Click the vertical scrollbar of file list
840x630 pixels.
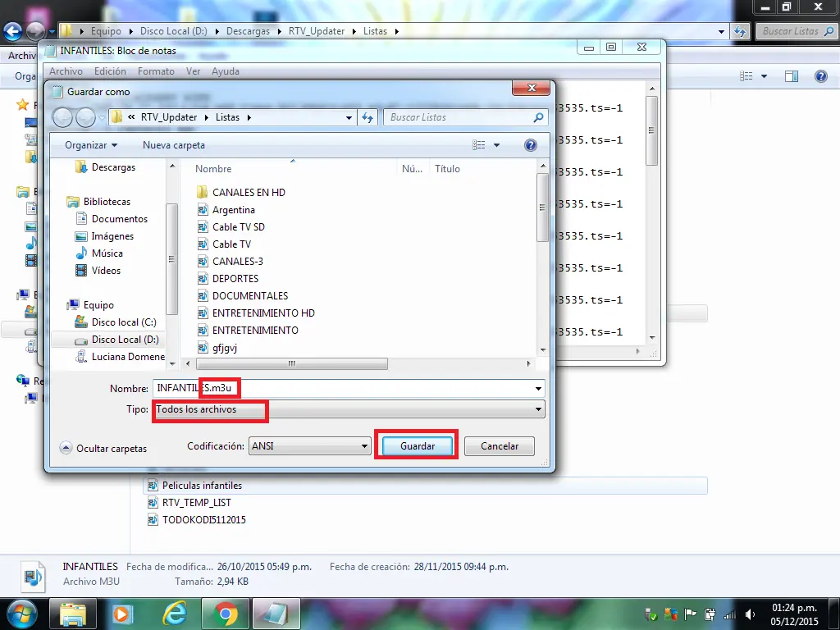(x=542, y=208)
